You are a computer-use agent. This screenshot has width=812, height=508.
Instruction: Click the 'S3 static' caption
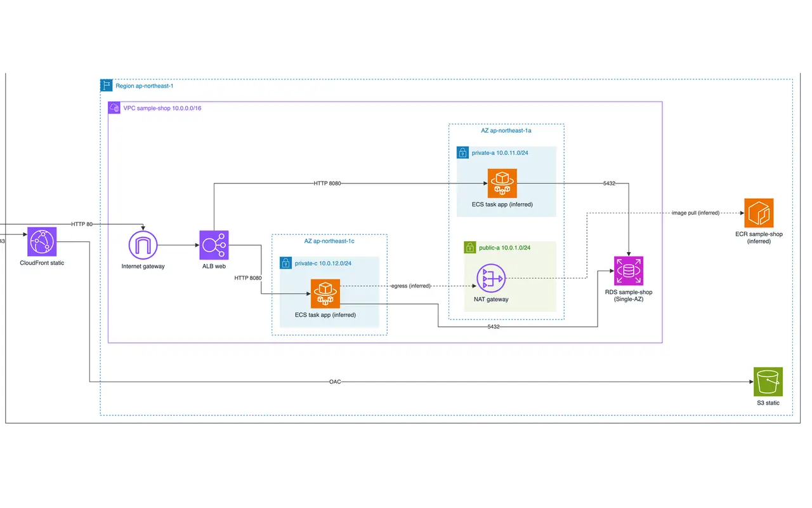(x=768, y=403)
